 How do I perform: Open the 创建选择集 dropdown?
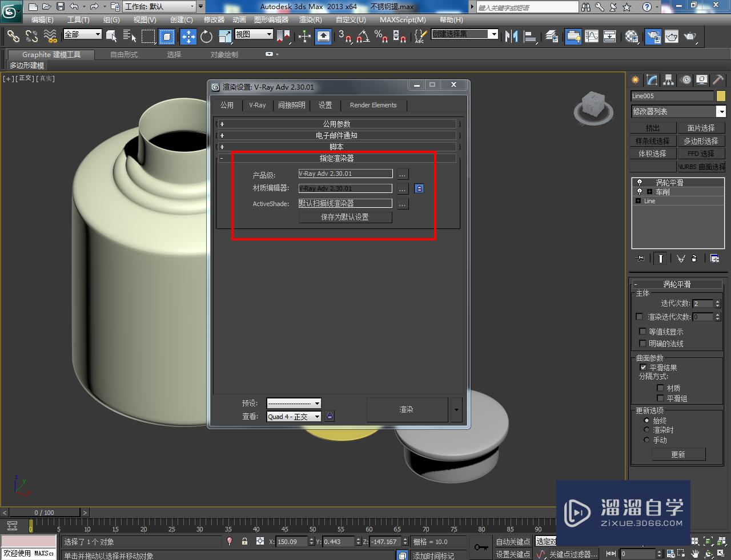click(464, 34)
